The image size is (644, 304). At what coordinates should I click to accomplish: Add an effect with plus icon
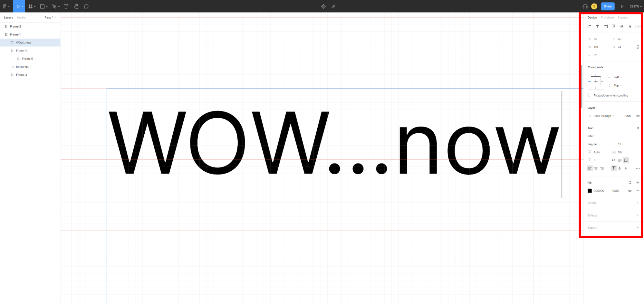coord(638,215)
